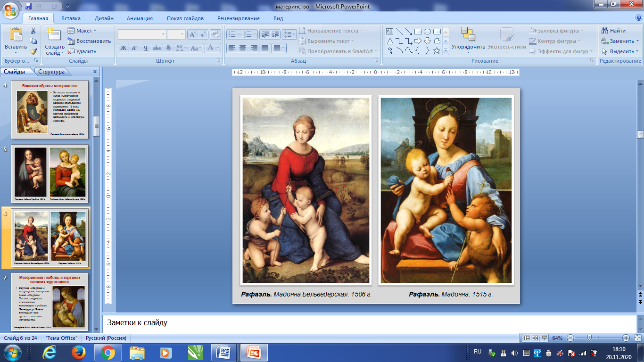Click the Создать слайд new slide icon
644x362 pixels.
coord(54,35)
